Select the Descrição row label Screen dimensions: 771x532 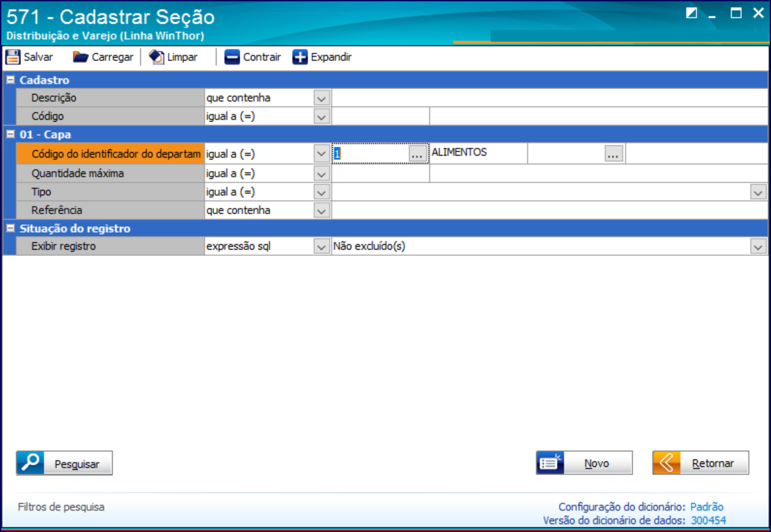tap(111, 98)
